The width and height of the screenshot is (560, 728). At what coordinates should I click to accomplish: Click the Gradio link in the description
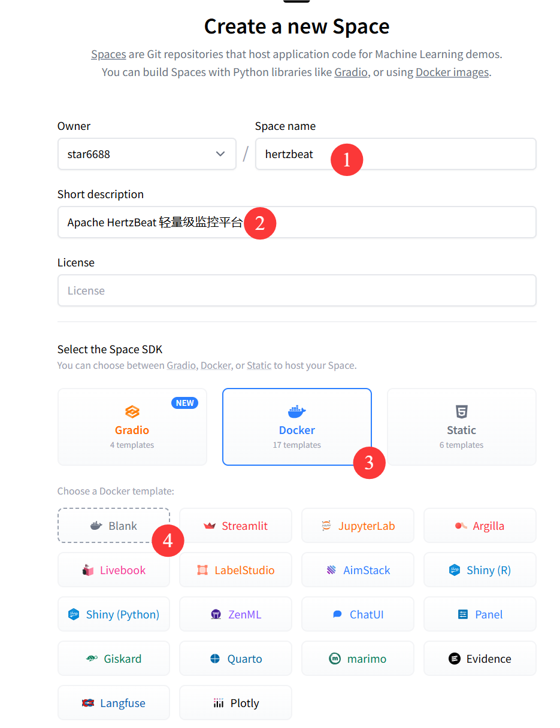tap(350, 72)
